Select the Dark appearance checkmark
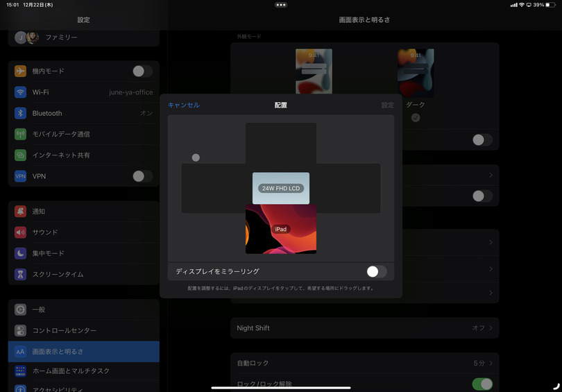The image size is (562, 392). point(416,117)
